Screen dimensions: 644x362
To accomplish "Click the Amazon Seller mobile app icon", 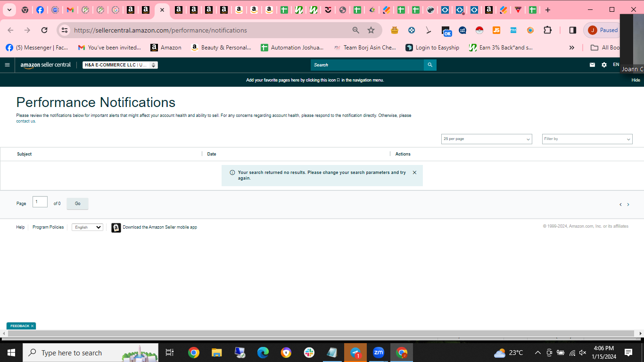I will click(116, 228).
